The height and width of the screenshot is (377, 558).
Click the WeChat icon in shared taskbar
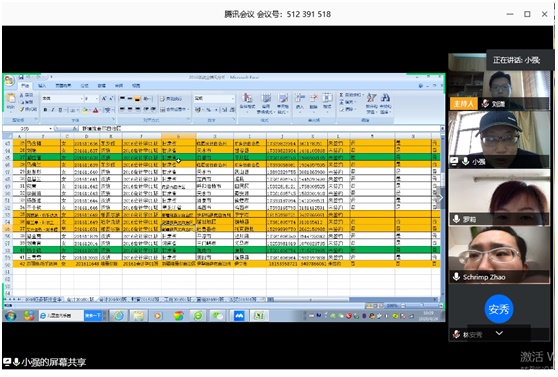217,316
